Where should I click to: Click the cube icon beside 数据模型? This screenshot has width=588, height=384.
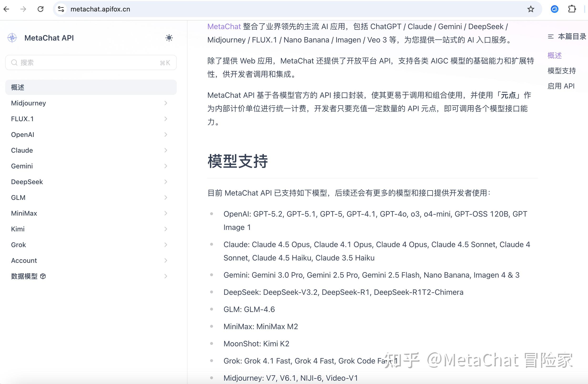pos(42,276)
